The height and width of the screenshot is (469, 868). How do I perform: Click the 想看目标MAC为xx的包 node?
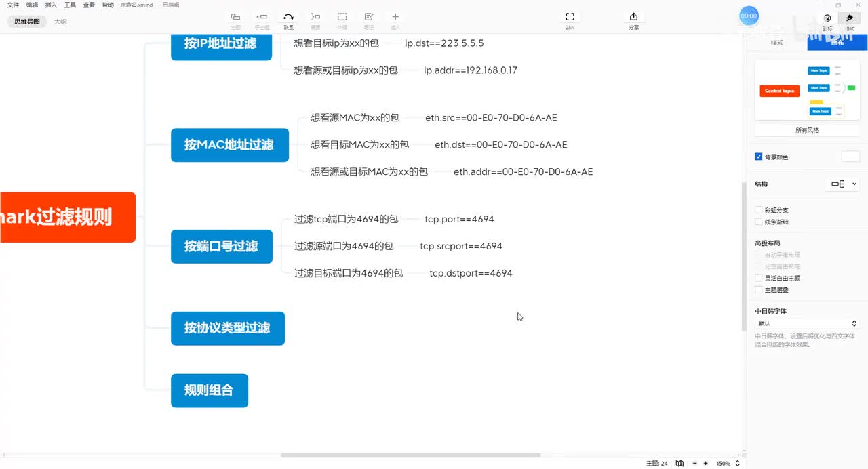point(360,144)
